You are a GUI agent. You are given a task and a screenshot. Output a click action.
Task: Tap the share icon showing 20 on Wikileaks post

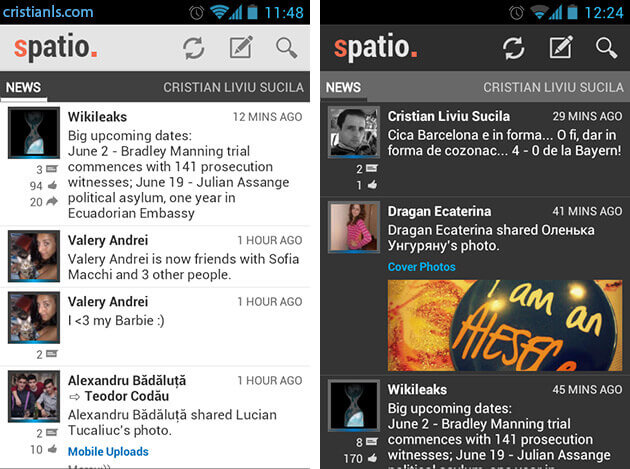point(53,202)
